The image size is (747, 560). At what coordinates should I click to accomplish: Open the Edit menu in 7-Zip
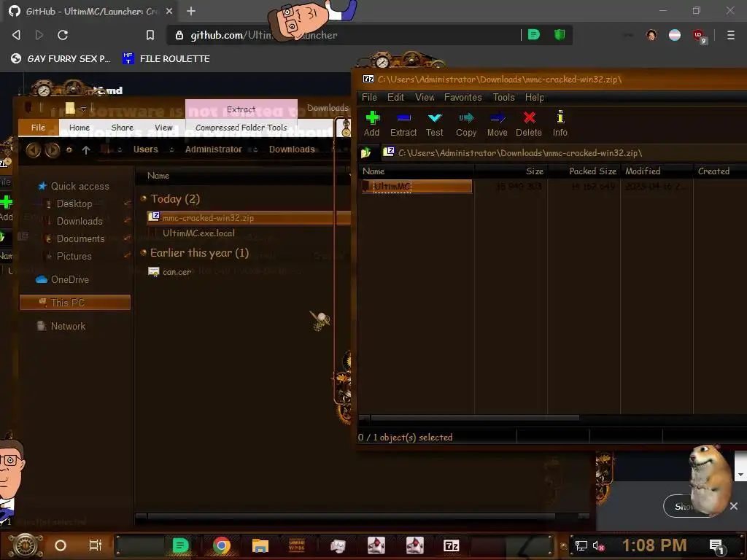(x=395, y=97)
